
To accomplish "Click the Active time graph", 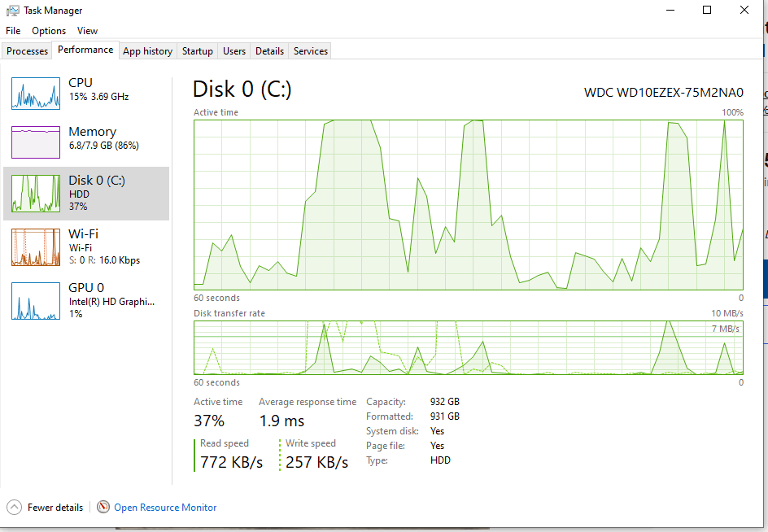I will click(x=469, y=205).
